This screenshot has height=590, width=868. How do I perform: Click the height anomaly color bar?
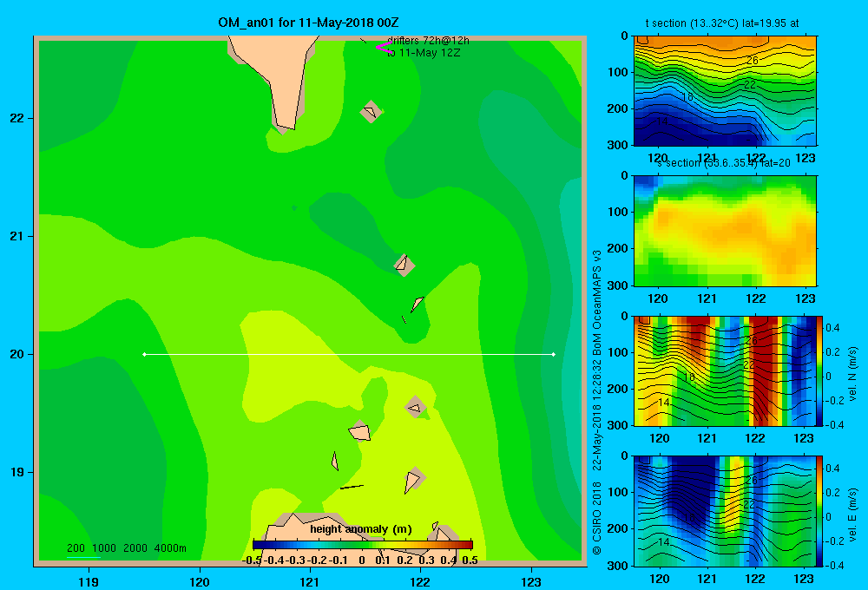point(363,545)
